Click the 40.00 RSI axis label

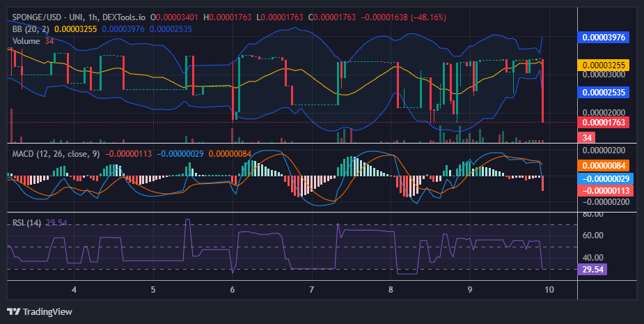[593, 257]
